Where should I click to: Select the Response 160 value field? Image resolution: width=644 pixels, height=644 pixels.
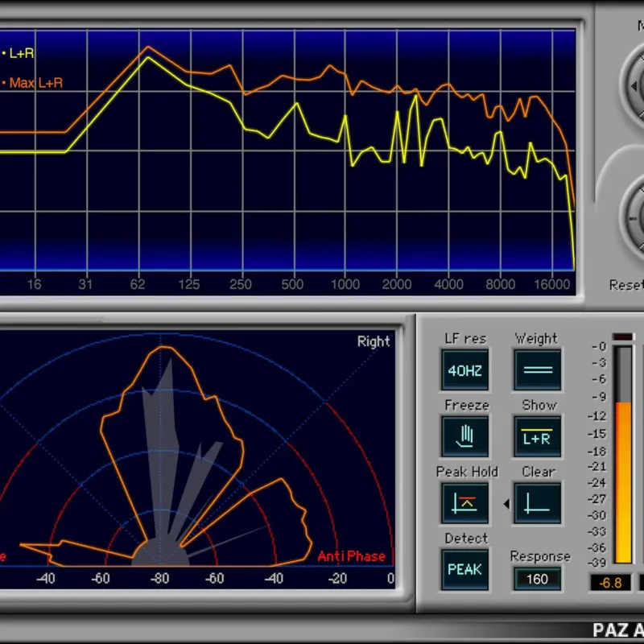point(537,579)
